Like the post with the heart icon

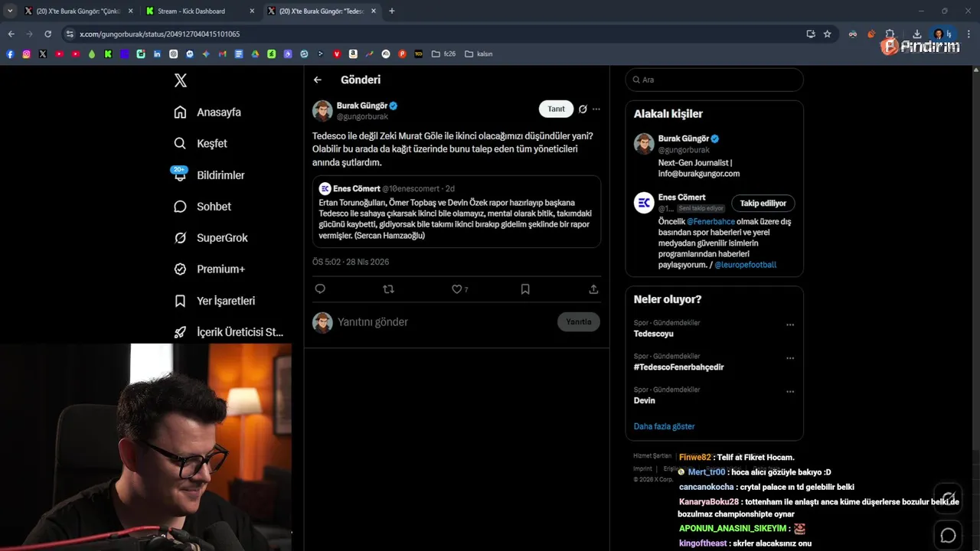[456, 289]
